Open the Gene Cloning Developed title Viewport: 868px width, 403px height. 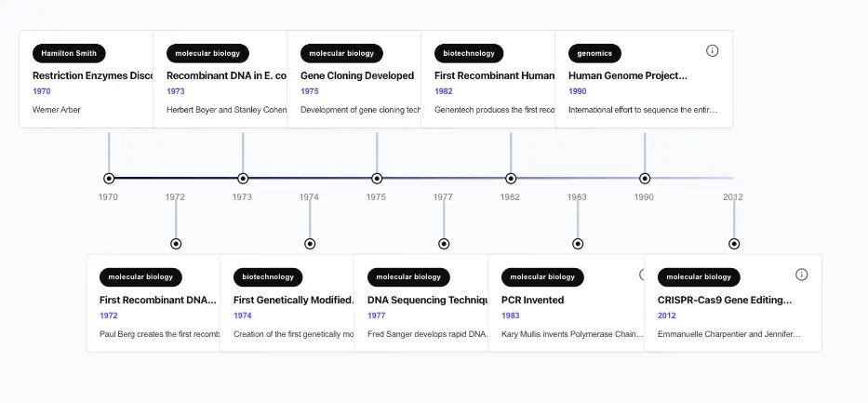point(357,75)
